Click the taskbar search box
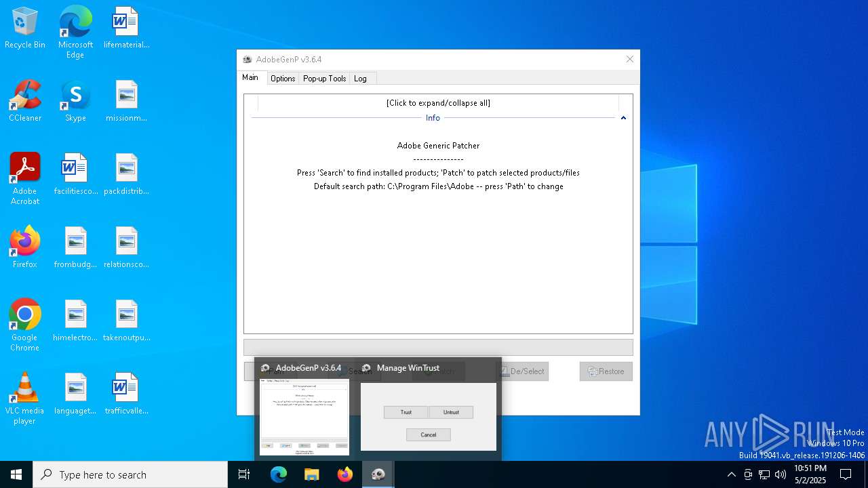The image size is (868, 488). coord(130,474)
